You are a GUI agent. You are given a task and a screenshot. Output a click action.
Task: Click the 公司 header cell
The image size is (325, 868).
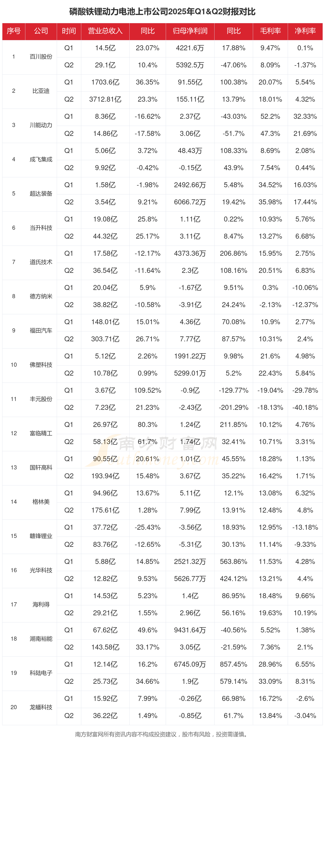[41, 31]
